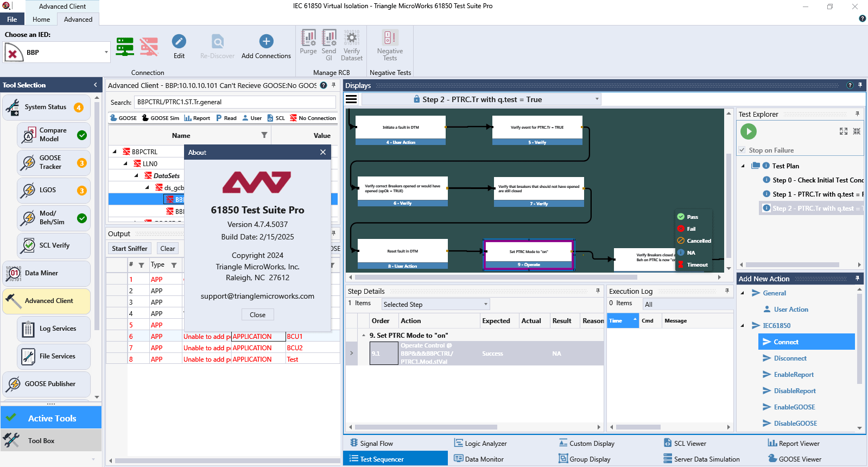Click the Clear output button
This screenshot has height=467, width=868.
point(168,248)
